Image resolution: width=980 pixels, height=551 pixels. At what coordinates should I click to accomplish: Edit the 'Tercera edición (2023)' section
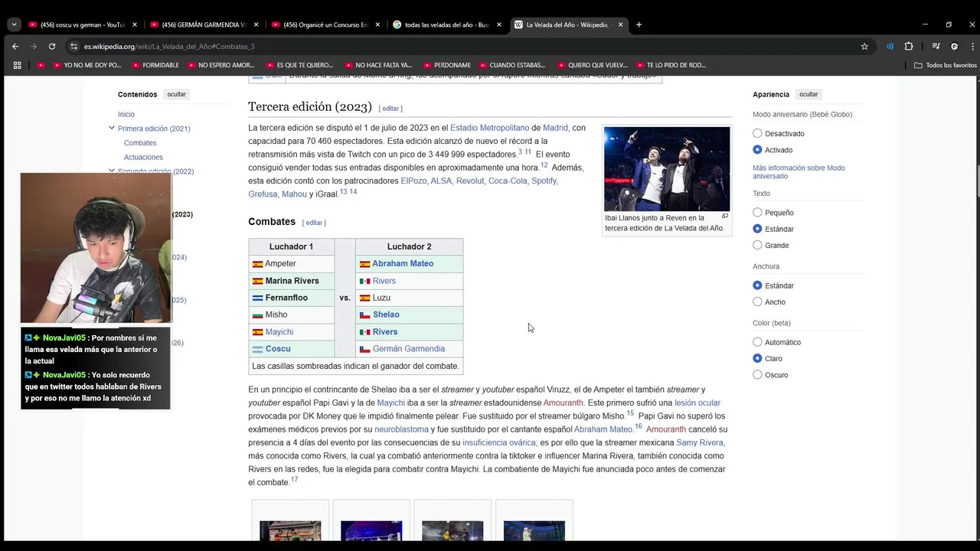(390, 109)
